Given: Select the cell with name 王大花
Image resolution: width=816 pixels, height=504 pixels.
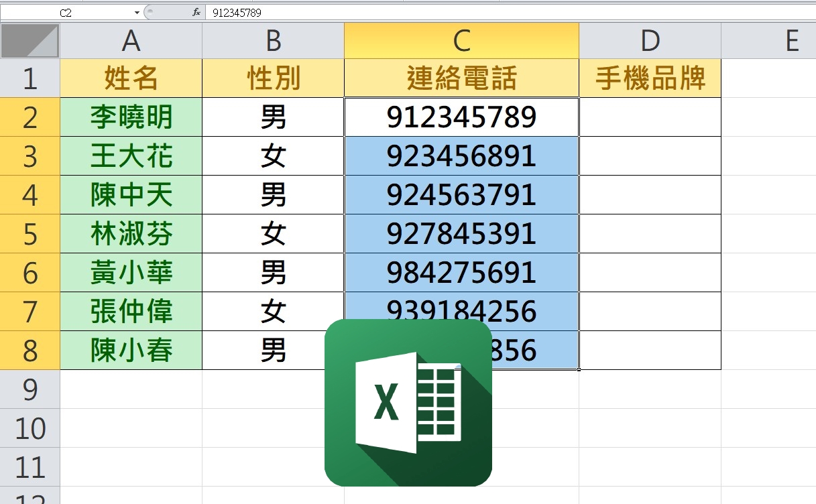Looking at the screenshot, I should 131,156.
